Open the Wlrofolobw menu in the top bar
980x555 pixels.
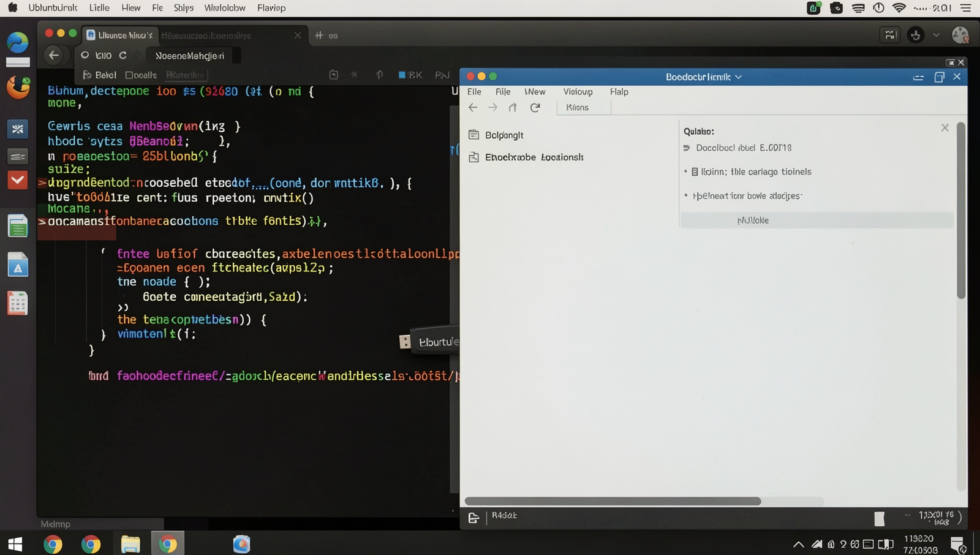coord(225,8)
